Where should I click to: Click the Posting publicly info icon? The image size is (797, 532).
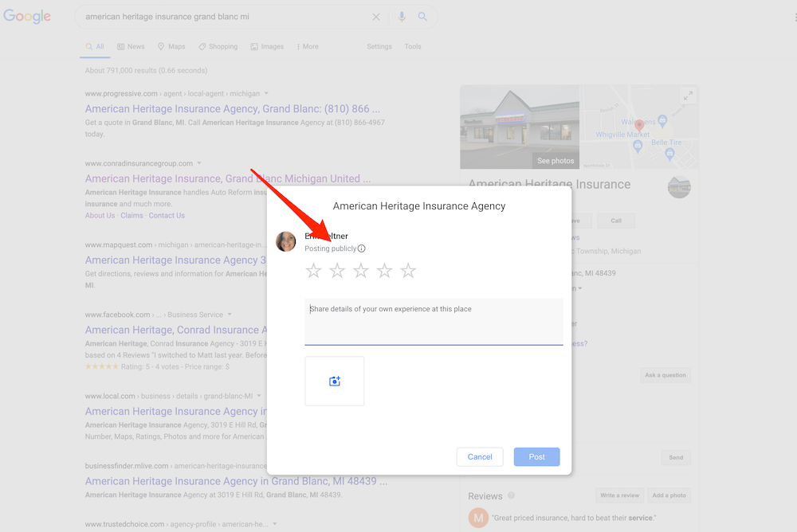click(361, 248)
